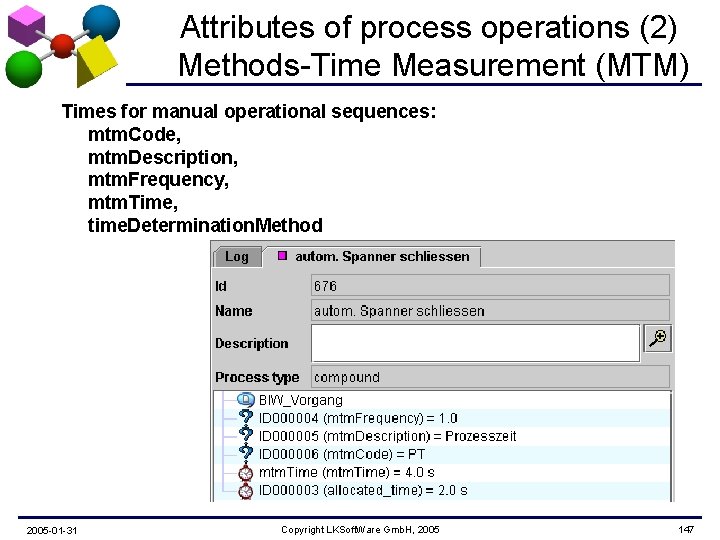Click the 'Id' field label
The width and height of the screenshot is (720, 540).
tap(221, 286)
